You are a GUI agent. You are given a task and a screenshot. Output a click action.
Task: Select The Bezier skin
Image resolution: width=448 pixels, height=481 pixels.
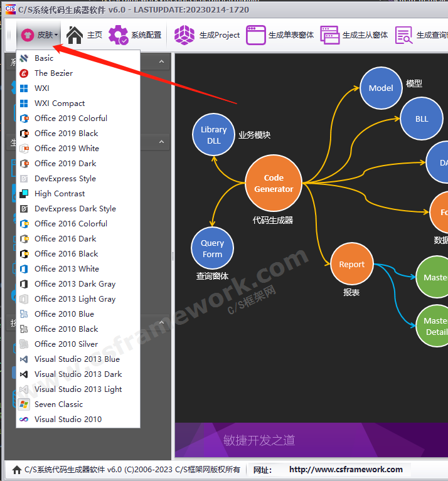click(53, 73)
